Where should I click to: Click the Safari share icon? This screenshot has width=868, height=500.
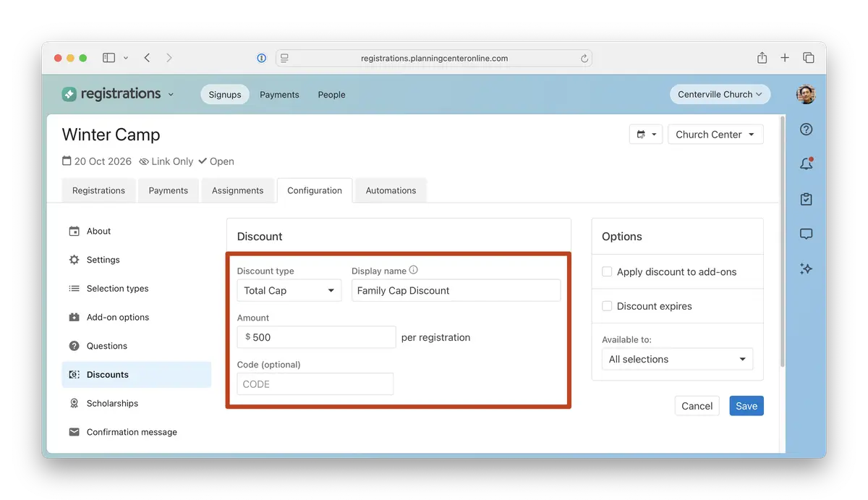[x=762, y=58]
